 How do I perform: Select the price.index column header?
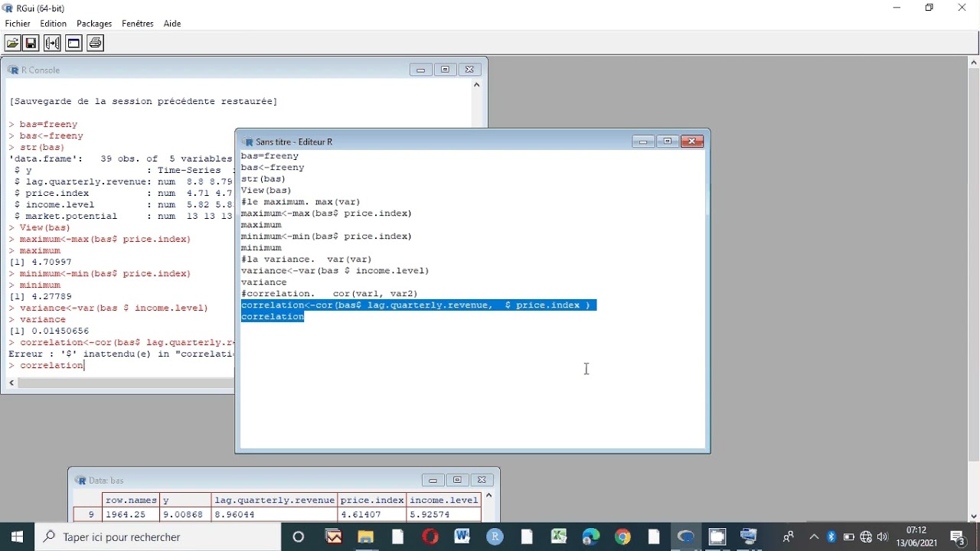372,500
